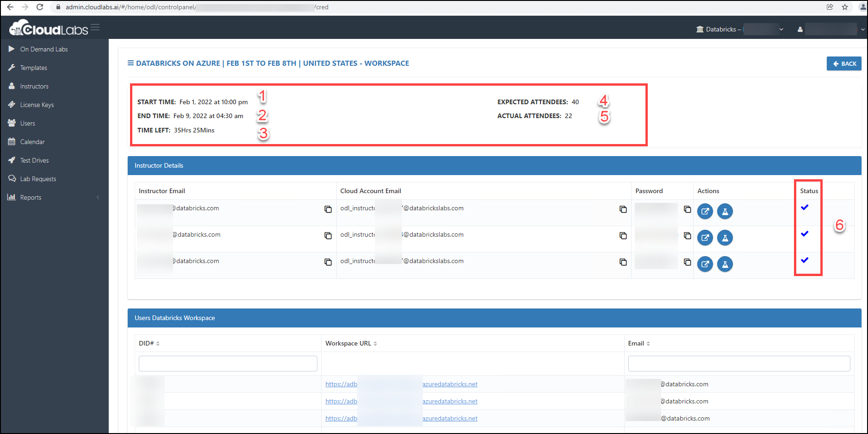Viewport: 868px width, 434px height.
Task: Open License Keys in sidebar
Action: 37,105
